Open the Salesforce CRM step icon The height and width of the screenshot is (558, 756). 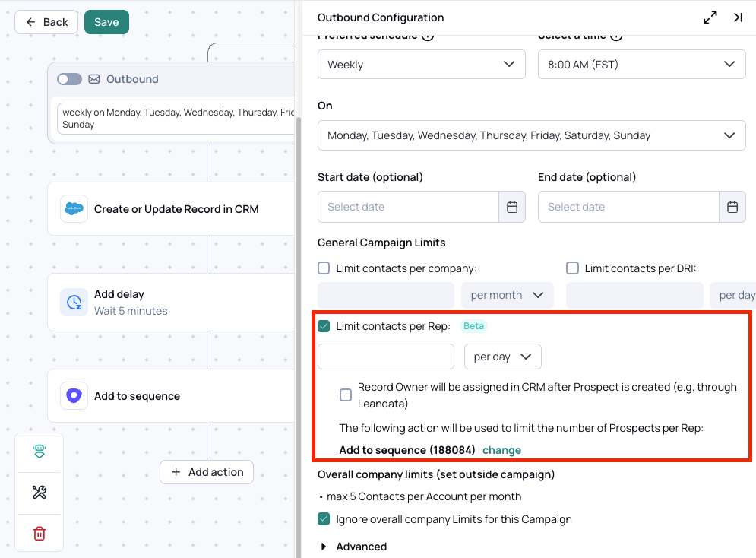tap(74, 209)
